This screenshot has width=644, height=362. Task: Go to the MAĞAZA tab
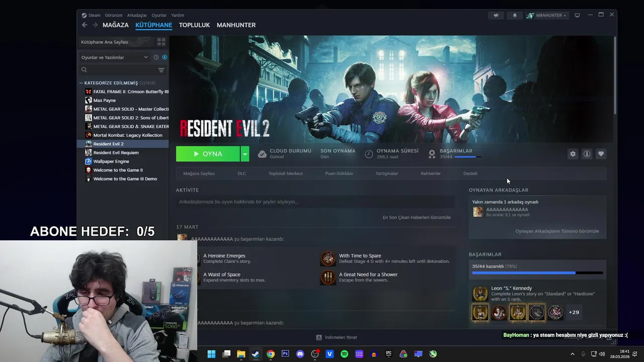click(116, 25)
